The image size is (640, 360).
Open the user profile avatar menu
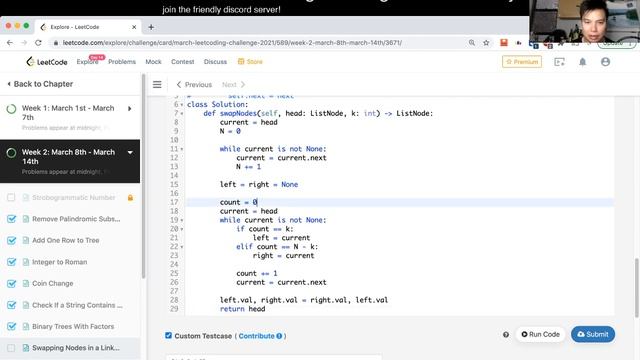tap(605, 62)
